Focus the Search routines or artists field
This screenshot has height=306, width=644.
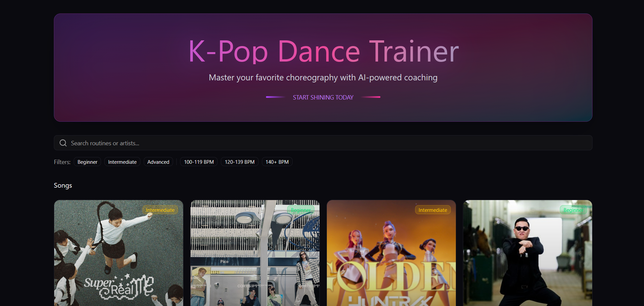click(323, 143)
